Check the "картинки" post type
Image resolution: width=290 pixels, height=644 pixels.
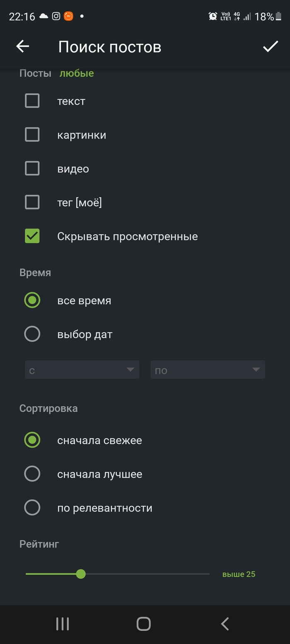[x=32, y=135]
